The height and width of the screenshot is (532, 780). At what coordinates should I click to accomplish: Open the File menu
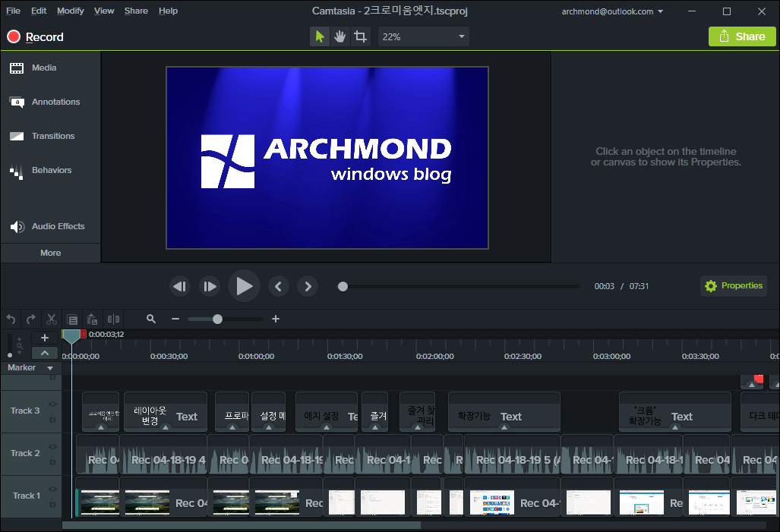click(13, 11)
